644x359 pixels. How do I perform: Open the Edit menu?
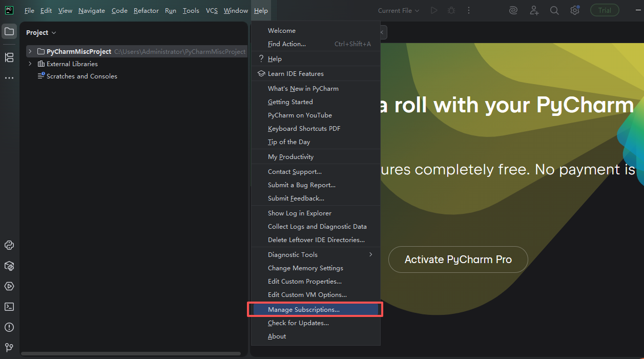46,11
